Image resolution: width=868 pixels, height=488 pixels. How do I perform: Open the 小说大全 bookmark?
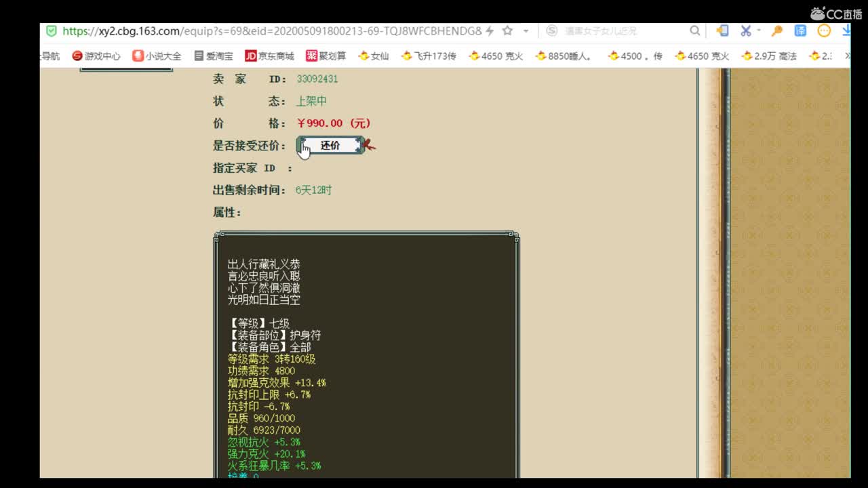coord(157,56)
